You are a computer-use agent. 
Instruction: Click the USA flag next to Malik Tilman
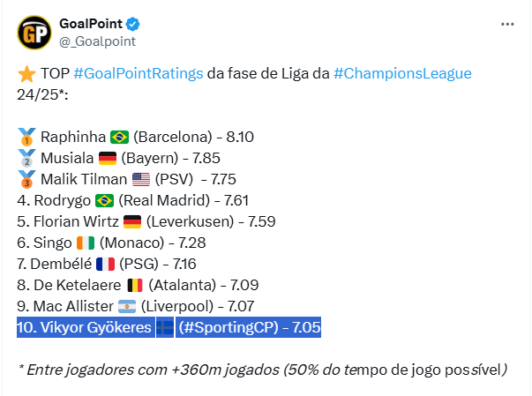tap(141, 179)
